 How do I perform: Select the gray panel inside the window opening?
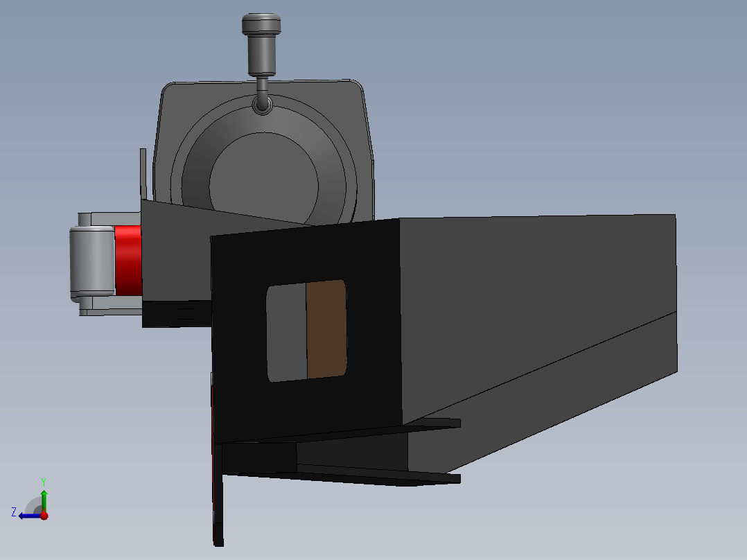coord(286,332)
